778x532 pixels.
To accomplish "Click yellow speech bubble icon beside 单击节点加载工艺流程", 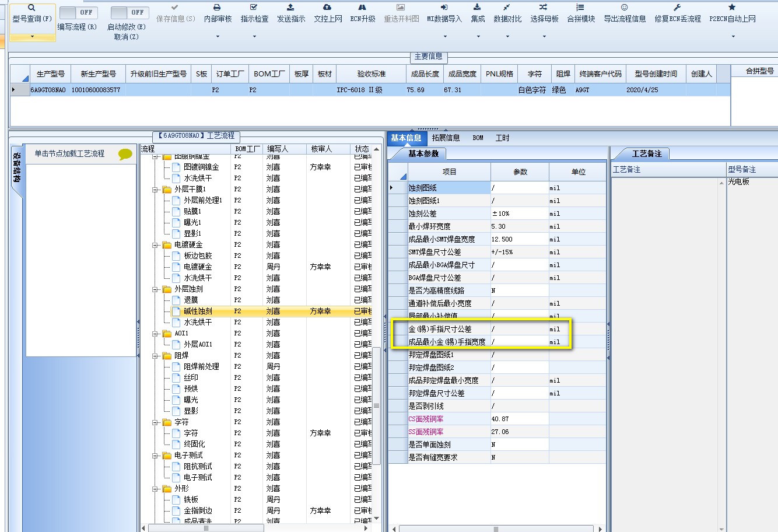I will click(x=125, y=154).
